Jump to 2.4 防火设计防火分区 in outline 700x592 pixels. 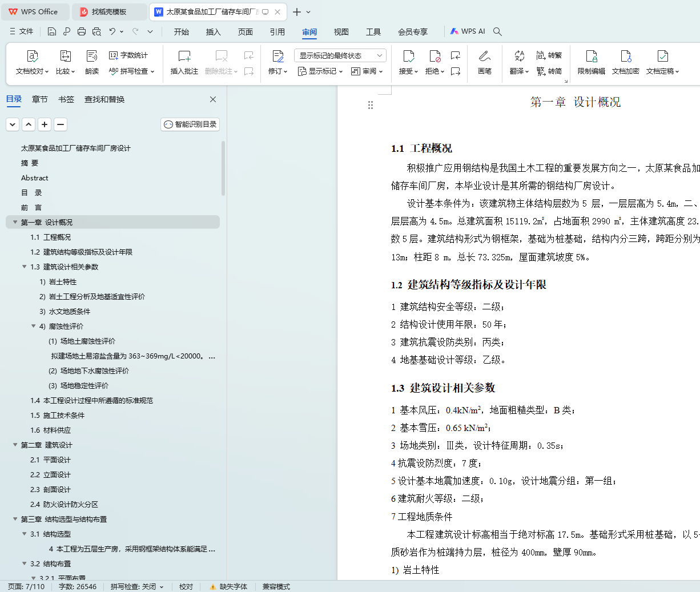click(x=64, y=504)
